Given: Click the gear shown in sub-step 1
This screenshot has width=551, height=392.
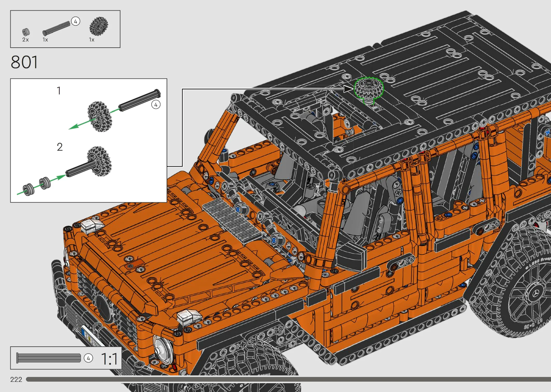Looking at the screenshot, I should 100,116.
